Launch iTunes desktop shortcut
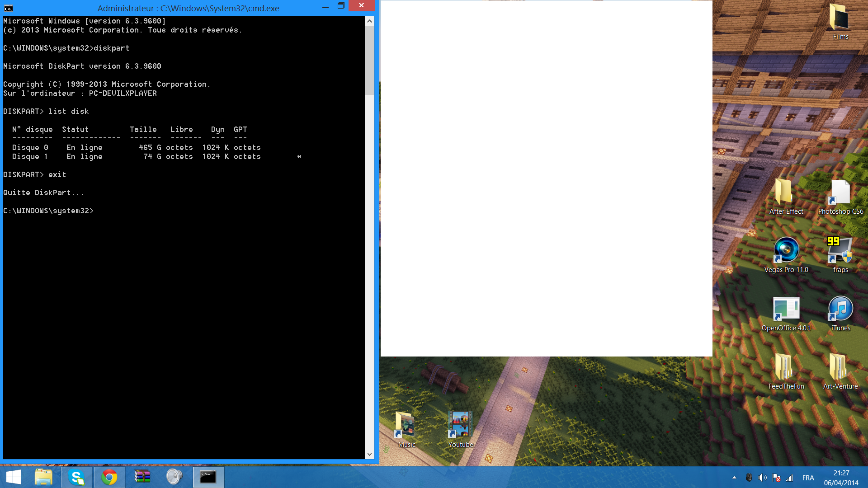The width and height of the screenshot is (868, 488). [x=840, y=313]
